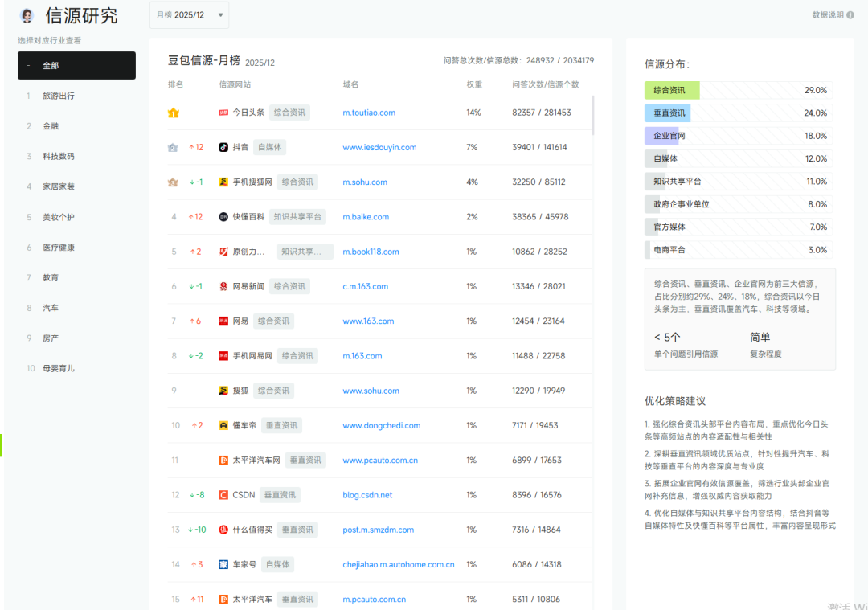Click the avatar logo beside 信源研究
This screenshot has height=610, width=868.
click(26, 15)
